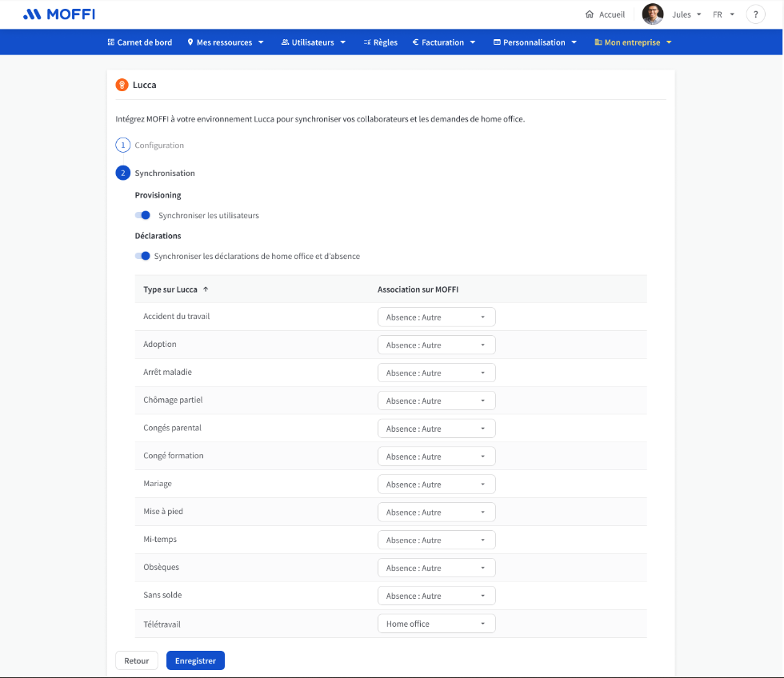Click the MOFFI logo
Viewport: 784px width, 678px height.
[x=59, y=14]
